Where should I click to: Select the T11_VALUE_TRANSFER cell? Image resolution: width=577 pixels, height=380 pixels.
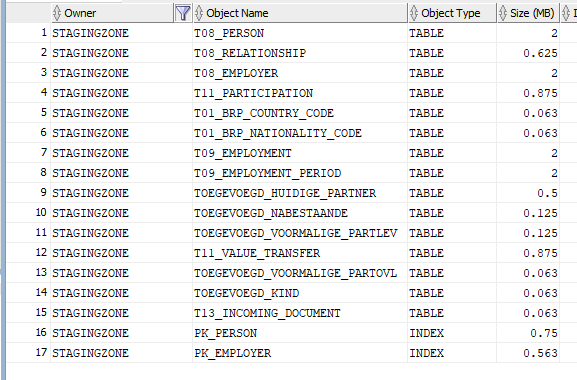(300, 253)
